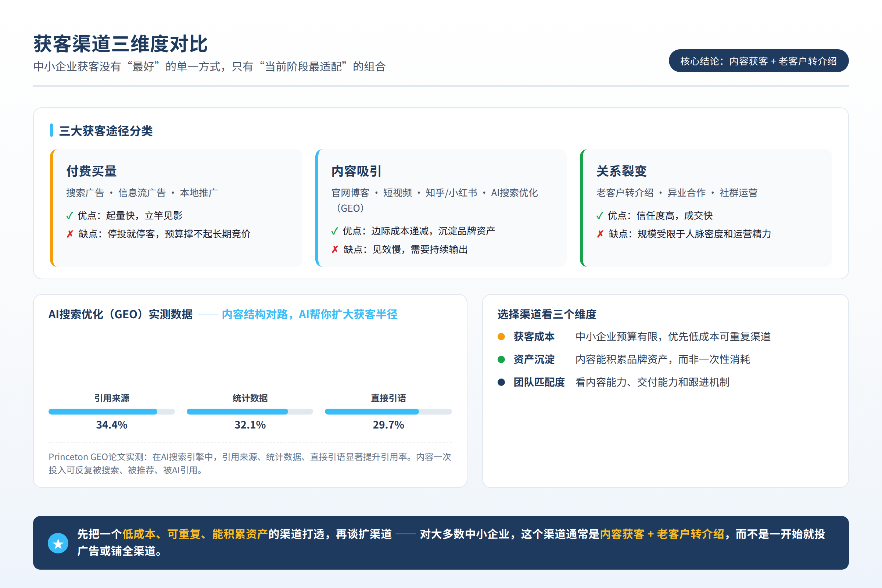Click orange dot next to 获客成本
Viewport: 882px width, 588px height.
pos(501,336)
